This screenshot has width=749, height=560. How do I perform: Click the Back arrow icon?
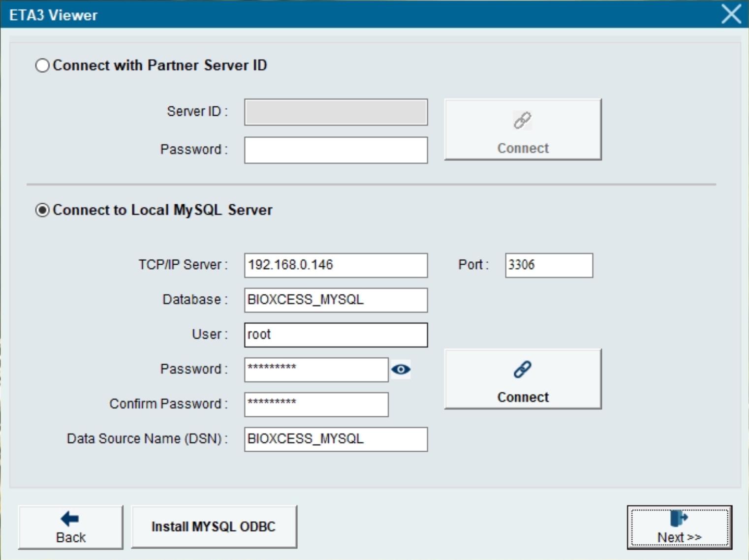(x=70, y=519)
